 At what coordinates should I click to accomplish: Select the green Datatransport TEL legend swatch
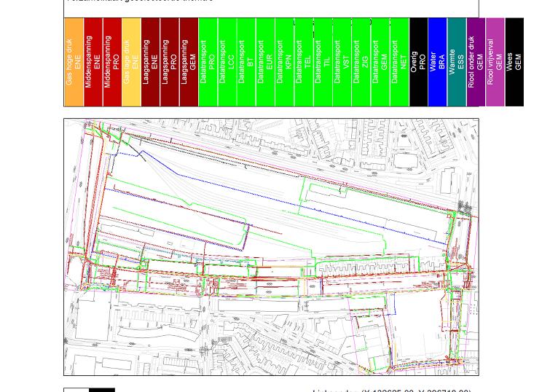[305, 62]
